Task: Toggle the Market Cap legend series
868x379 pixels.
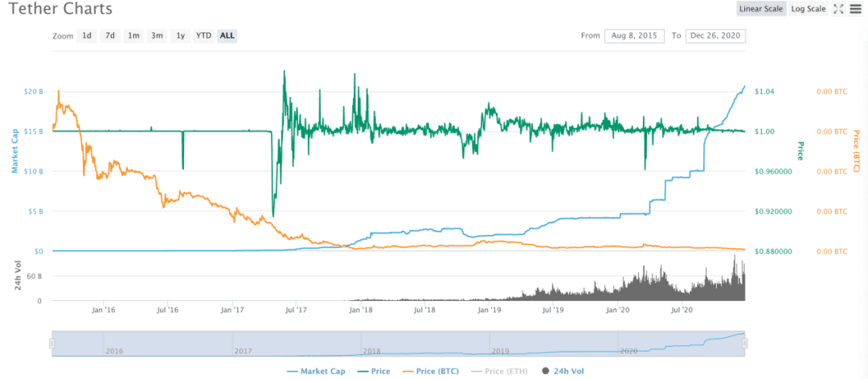Action: (x=316, y=371)
